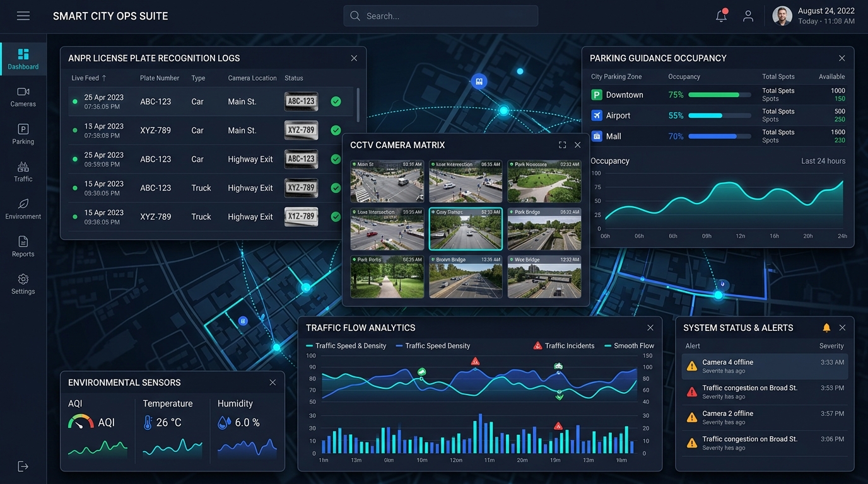This screenshot has height=484, width=868.
Task: Click the bell icon in System Status & Alerts
Action: click(x=826, y=328)
